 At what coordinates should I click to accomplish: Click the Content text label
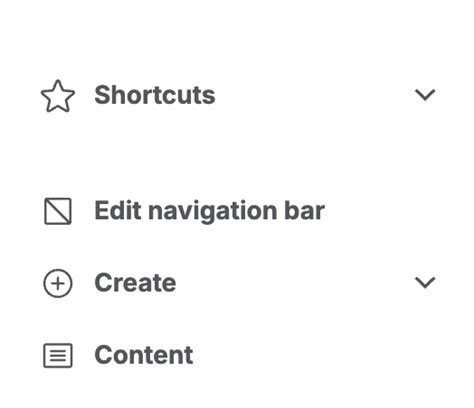pos(144,355)
